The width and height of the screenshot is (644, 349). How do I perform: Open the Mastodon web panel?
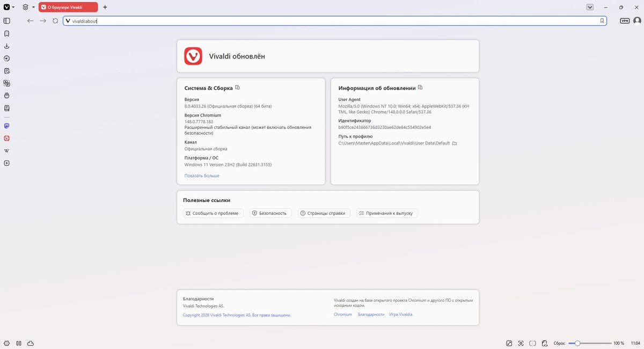7,126
